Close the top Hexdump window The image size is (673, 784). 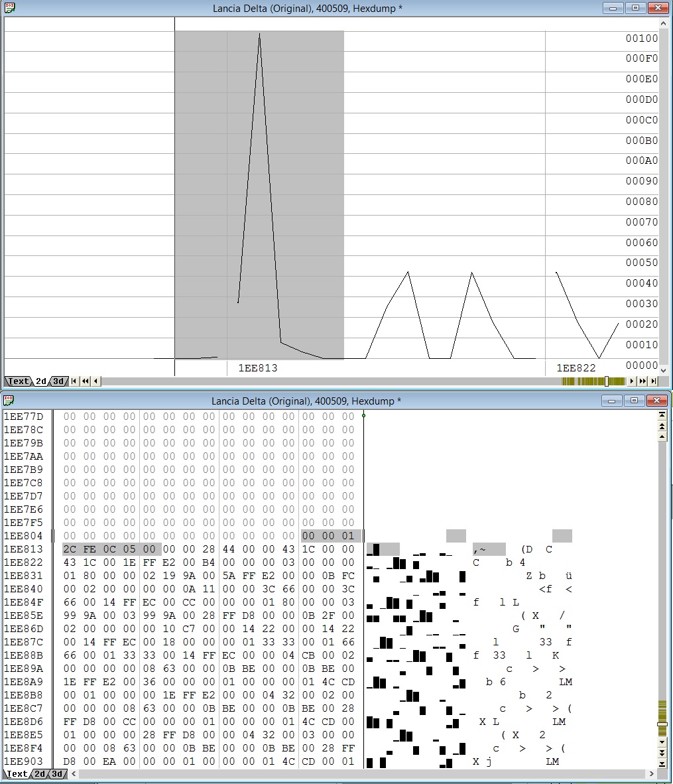tap(658, 8)
